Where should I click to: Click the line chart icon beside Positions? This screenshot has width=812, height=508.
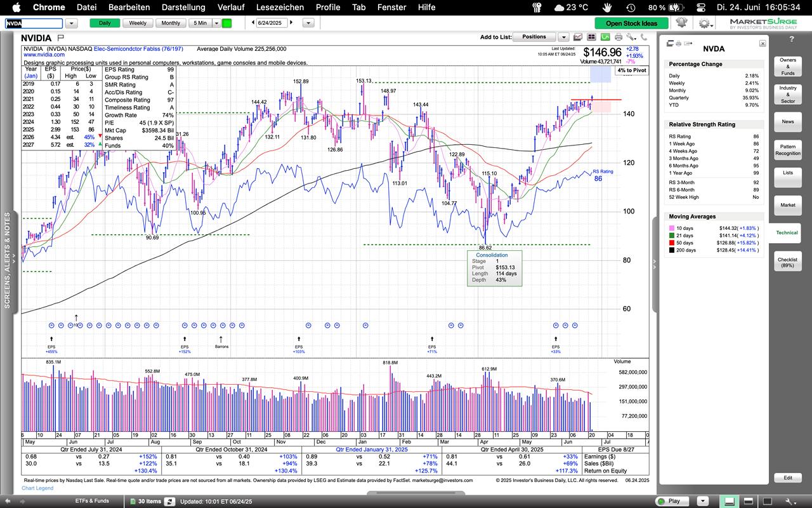[x=578, y=37]
